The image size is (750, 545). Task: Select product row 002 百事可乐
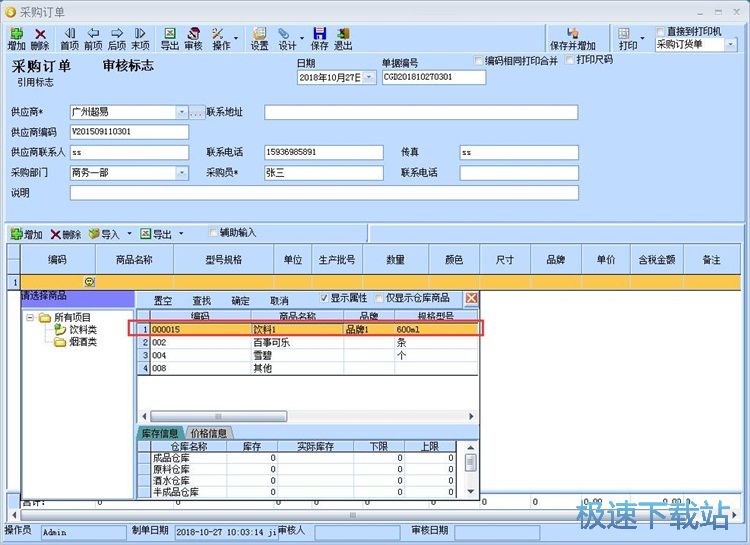click(x=307, y=343)
